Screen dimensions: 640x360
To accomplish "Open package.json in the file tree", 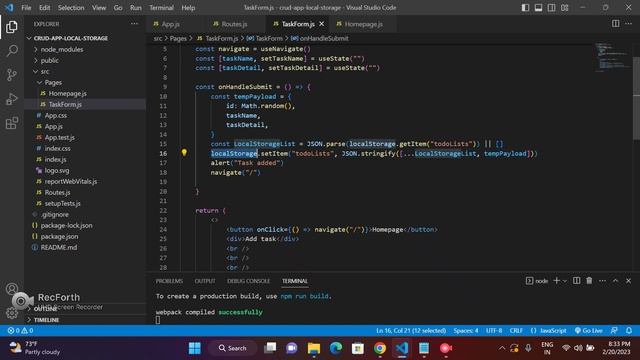I will click(59, 236).
